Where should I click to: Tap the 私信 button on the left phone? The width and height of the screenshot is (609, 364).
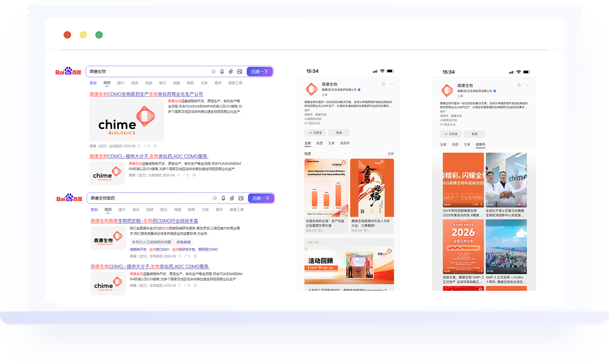(339, 133)
